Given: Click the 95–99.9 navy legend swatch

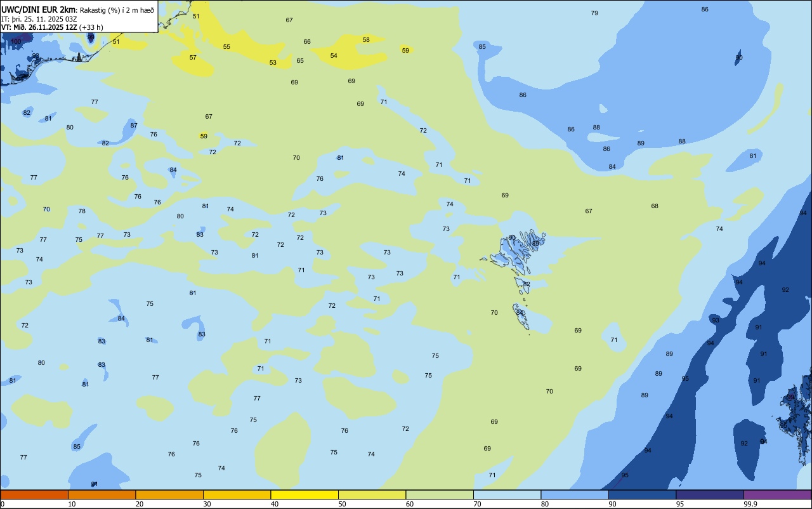Looking at the screenshot, I should 710,494.
